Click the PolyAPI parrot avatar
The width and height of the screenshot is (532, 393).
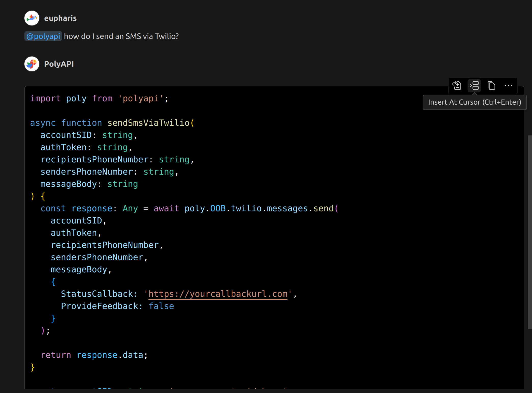[32, 64]
